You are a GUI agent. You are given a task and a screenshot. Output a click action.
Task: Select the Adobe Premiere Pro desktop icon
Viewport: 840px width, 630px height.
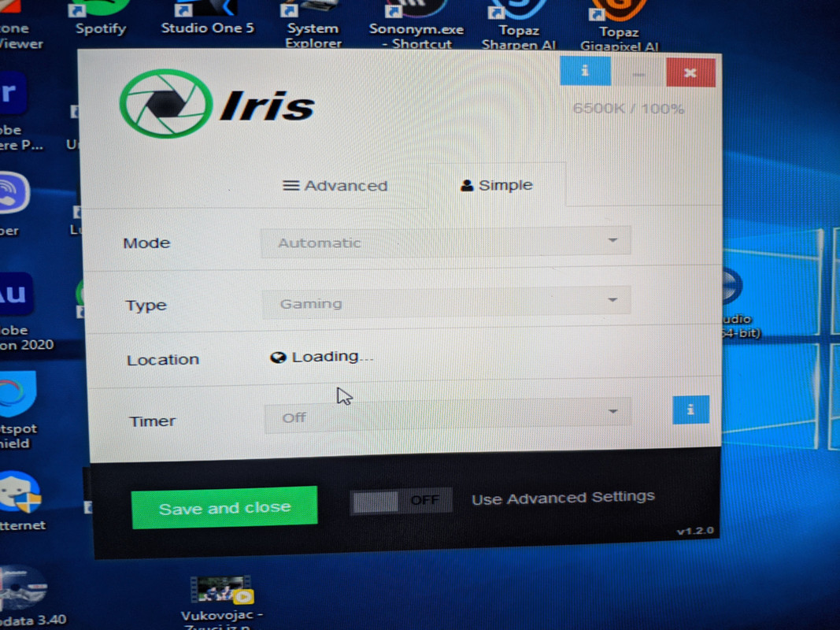(x=19, y=111)
